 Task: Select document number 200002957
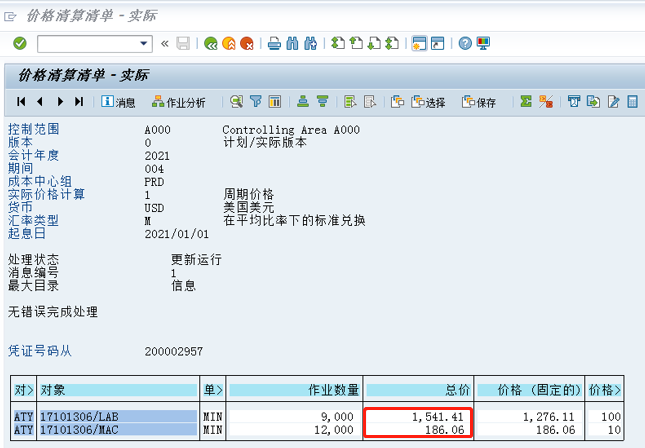point(174,351)
